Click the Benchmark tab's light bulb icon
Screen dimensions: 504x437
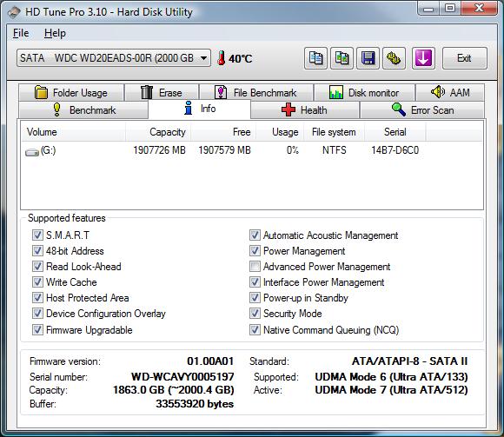pos(56,109)
